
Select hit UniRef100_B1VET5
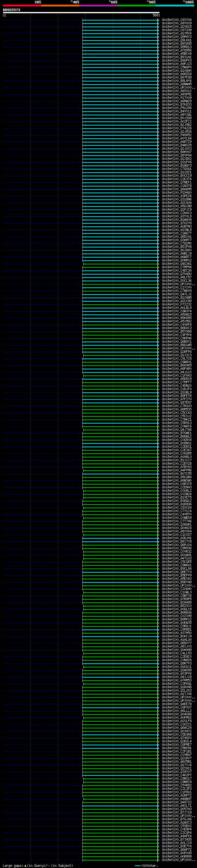177,497
